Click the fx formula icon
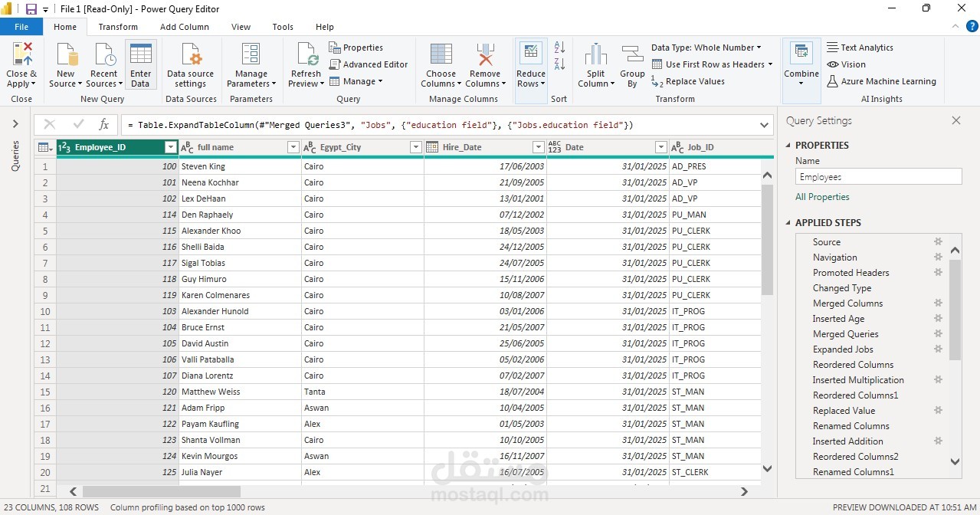Viewport: 980px width, 515px height. (104, 124)
